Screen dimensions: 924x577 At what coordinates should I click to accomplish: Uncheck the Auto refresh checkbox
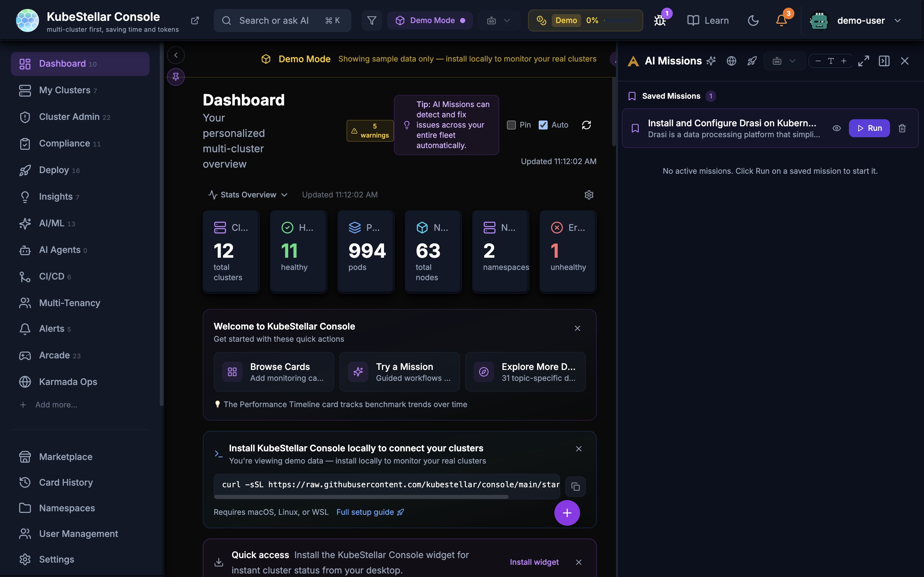tap(543, 125)
